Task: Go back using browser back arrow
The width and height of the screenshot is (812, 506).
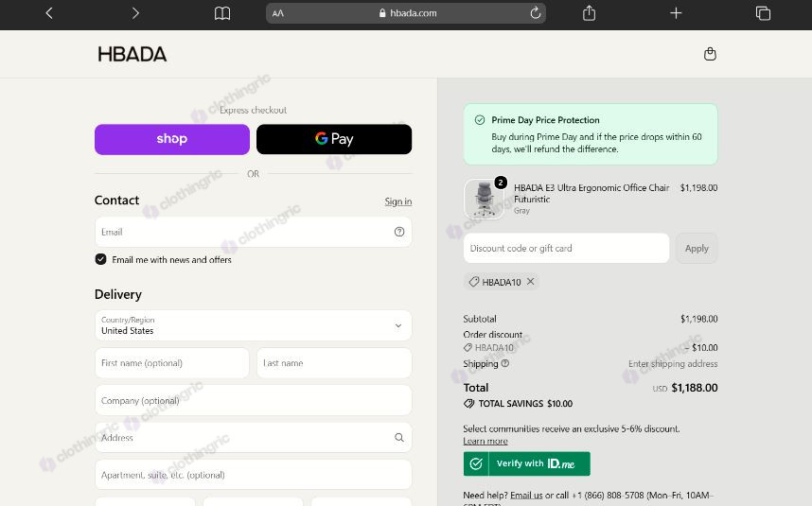Action: click(49, 13)
